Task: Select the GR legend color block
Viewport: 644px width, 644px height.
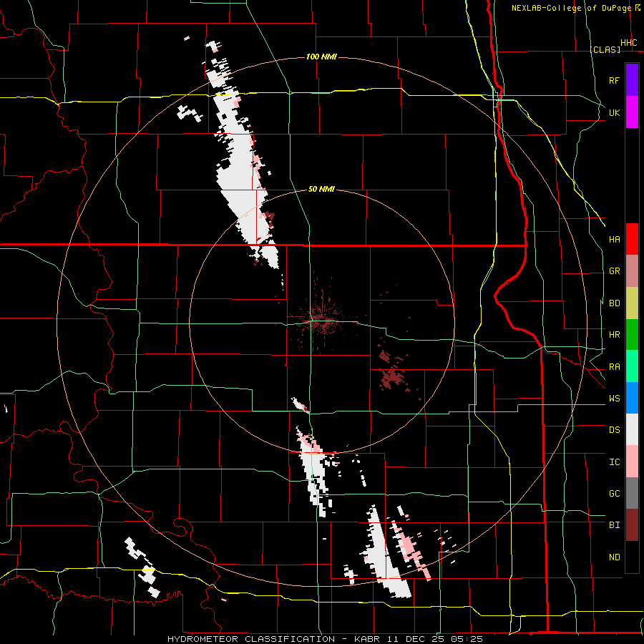Action: 632,271
